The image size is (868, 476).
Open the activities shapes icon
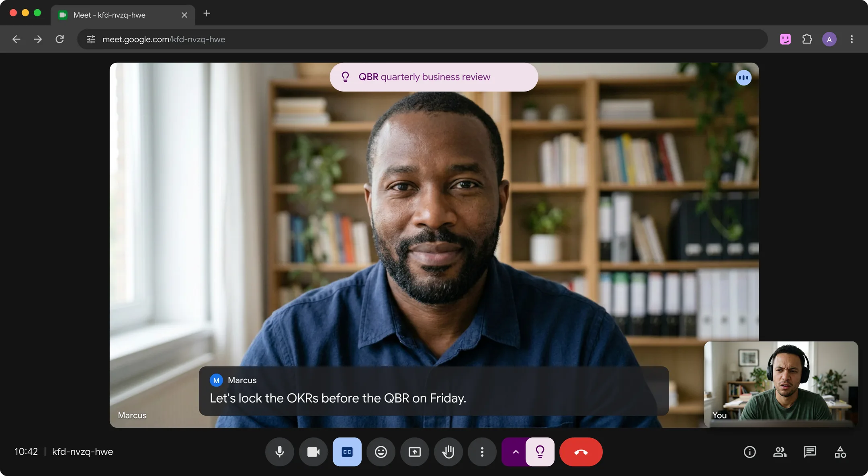840,452
